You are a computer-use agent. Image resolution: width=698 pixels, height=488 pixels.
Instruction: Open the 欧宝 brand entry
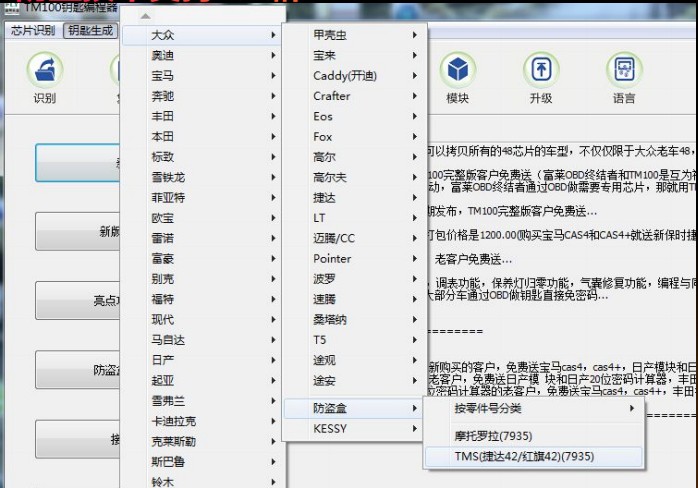[201, 218]
